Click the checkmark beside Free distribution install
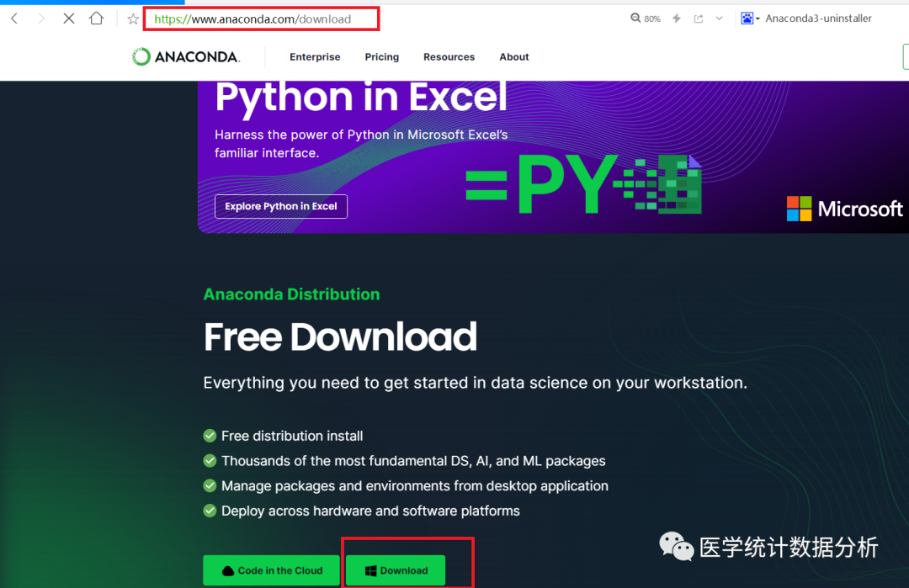This screenshot has width=909, height=588. tap(210, 436)
